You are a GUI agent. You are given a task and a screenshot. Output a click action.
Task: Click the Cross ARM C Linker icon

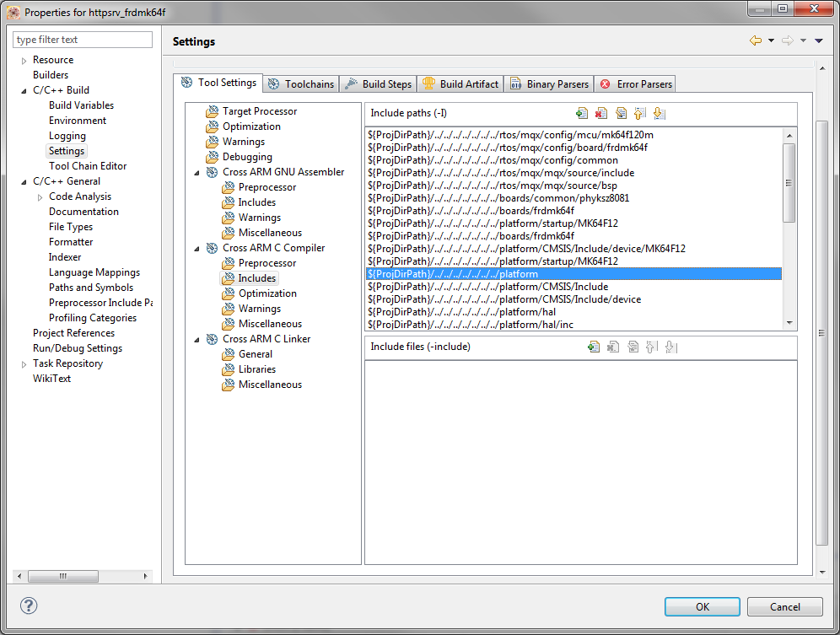[x=213, y=339]
